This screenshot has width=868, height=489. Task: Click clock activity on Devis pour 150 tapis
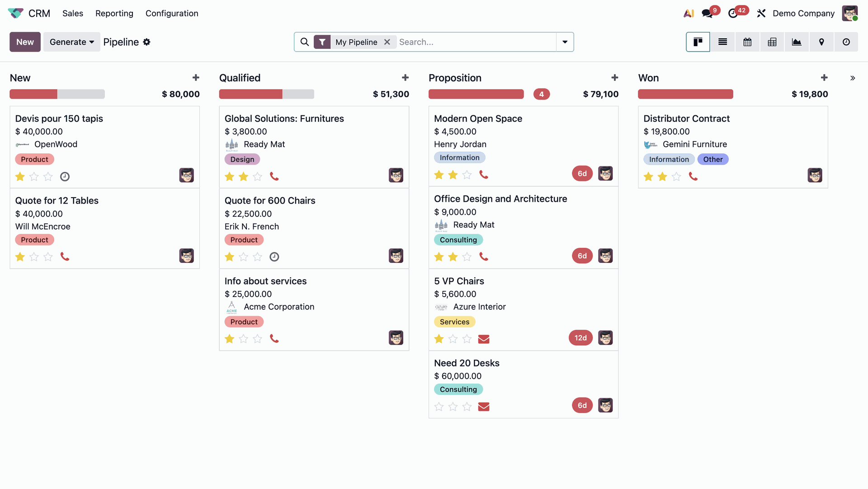tap(65, 176)
